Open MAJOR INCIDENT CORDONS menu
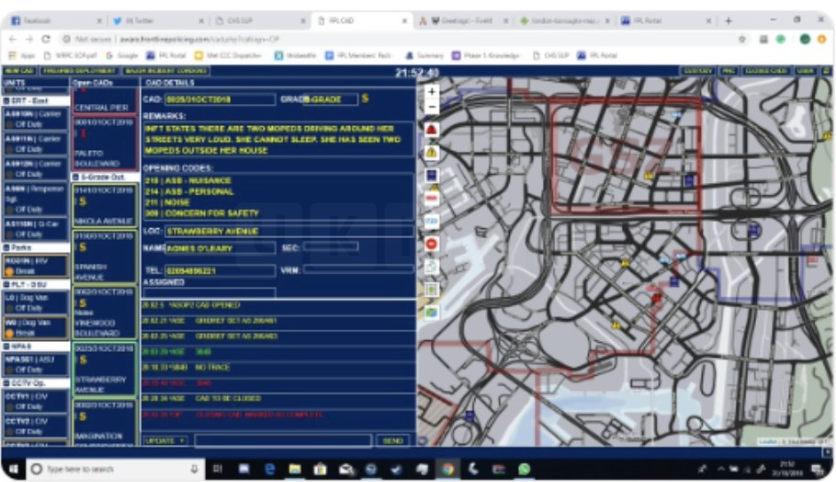Screen dimensions: 836x482 click(165, 70)
